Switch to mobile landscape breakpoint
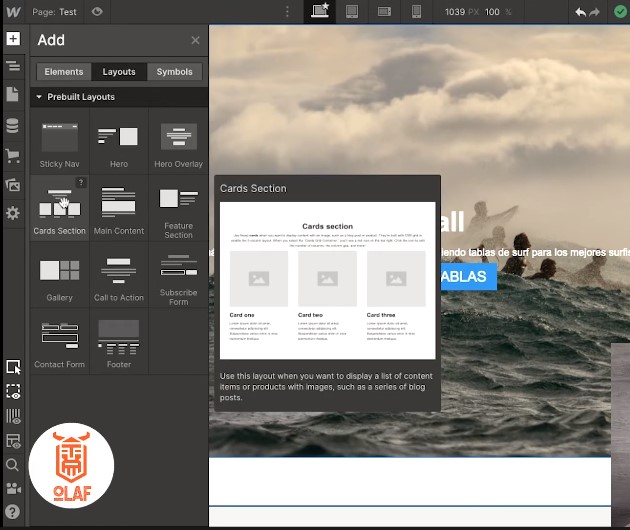This screenshot has width=630, height=530. (x=384, y=12)
